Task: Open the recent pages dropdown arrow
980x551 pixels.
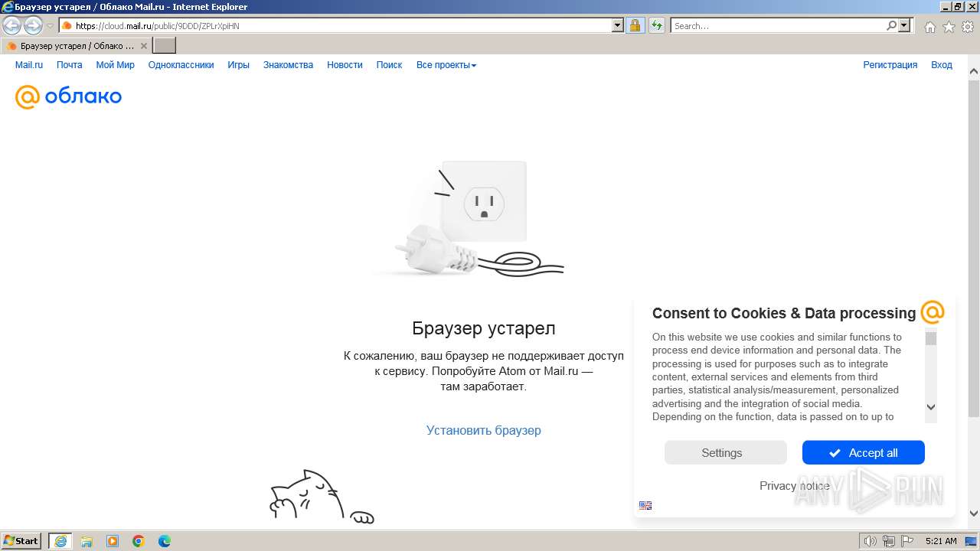Action: pos(50,25)
